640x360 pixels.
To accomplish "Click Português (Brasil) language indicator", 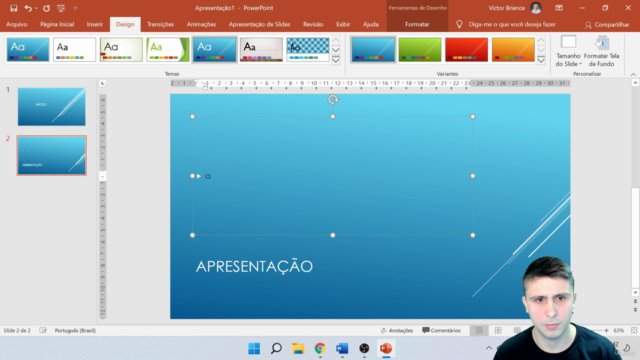I will [x=75, y=330].
